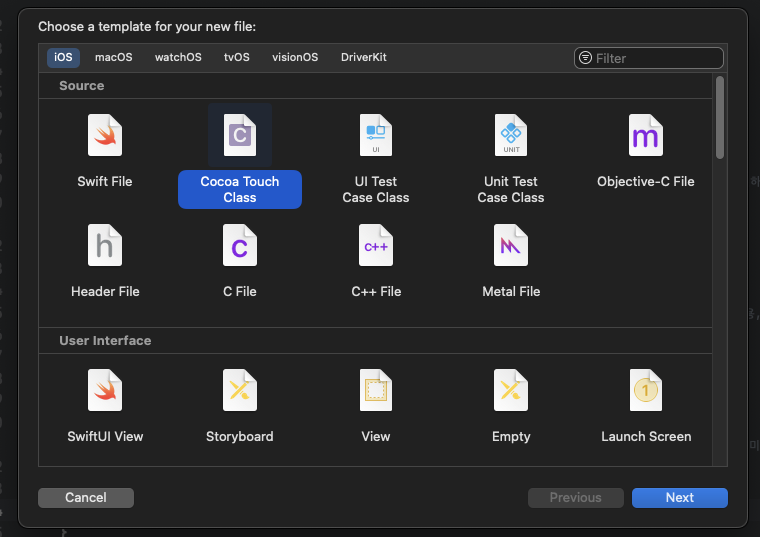The height and width of the screenshot is (537, 760).
Task: Click the "Swift File" label text
Action: pyautogui.click(x=105, y=182)
